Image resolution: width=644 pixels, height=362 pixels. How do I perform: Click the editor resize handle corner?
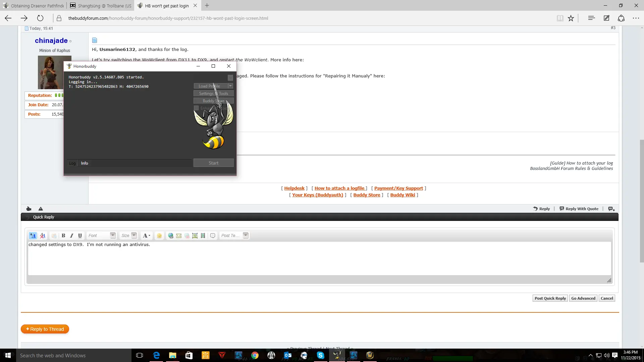coord(609,280)
